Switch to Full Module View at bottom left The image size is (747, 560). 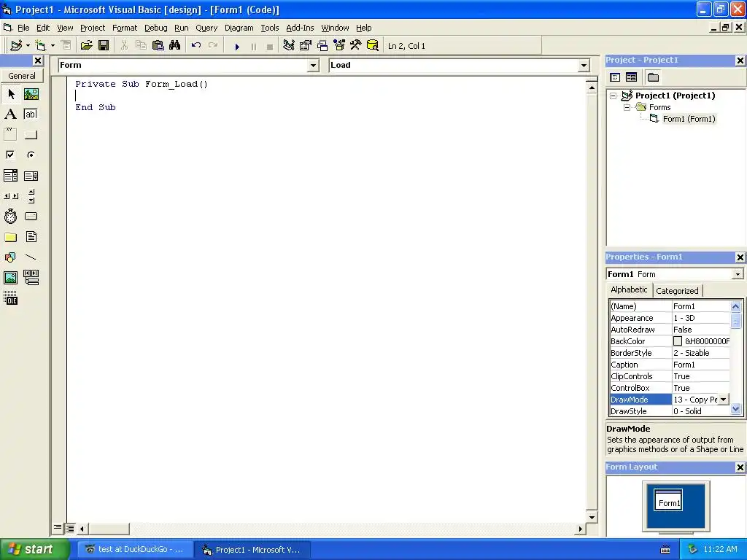click(70, 528)
